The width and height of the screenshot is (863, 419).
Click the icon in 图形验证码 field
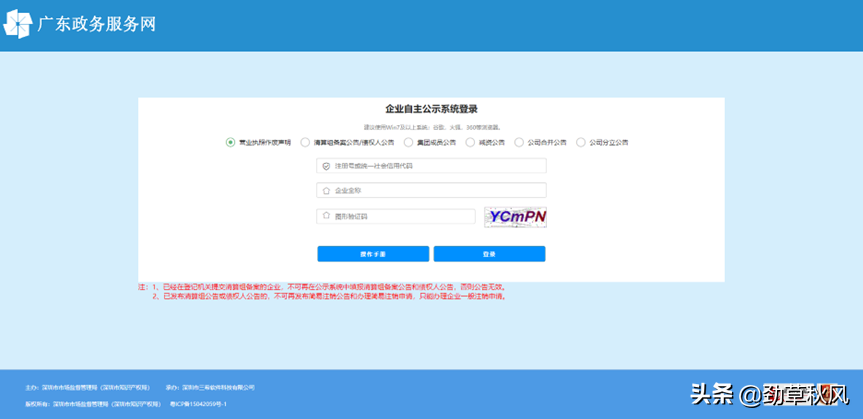(x=326, y=216)
